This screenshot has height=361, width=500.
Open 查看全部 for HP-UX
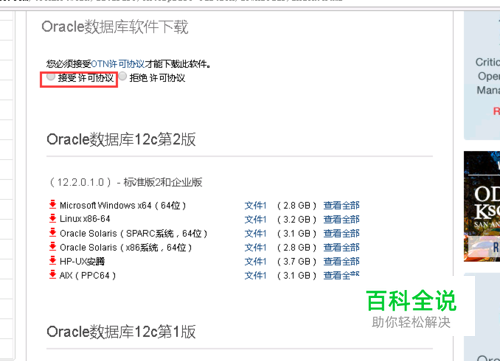[342, 262]
